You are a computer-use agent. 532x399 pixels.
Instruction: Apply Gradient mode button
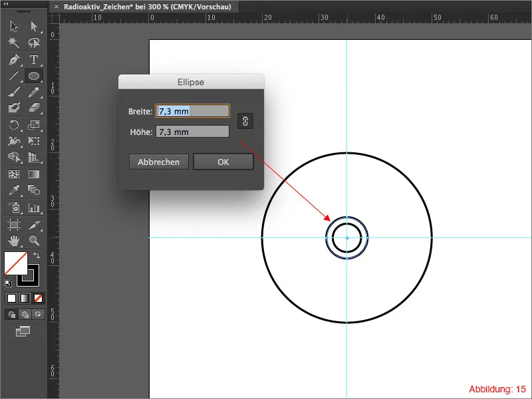point(25,298)
